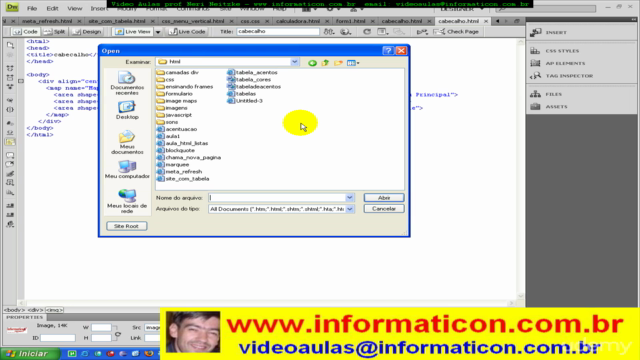Image resolution: width=640 pixels, height=360 pixels.
Task: Expand the Arquivos do tipo dropdown
Action: click(x=349, y=209)
